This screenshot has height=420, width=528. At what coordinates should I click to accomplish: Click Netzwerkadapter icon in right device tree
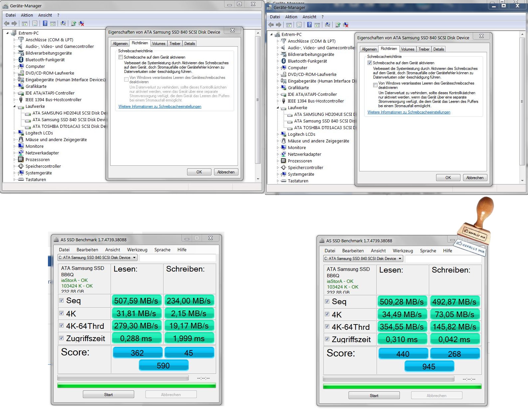(284, 154)
